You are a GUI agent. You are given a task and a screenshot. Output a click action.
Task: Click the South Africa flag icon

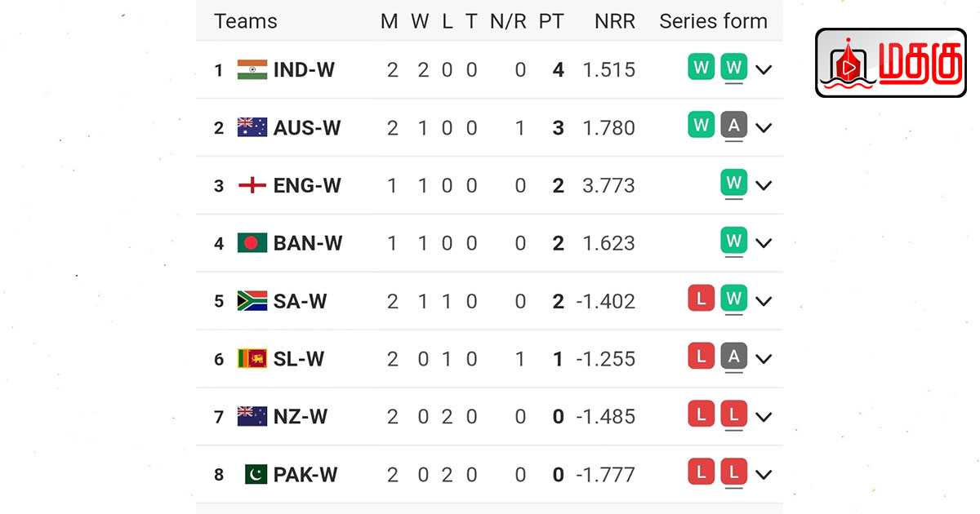[252, 301]
